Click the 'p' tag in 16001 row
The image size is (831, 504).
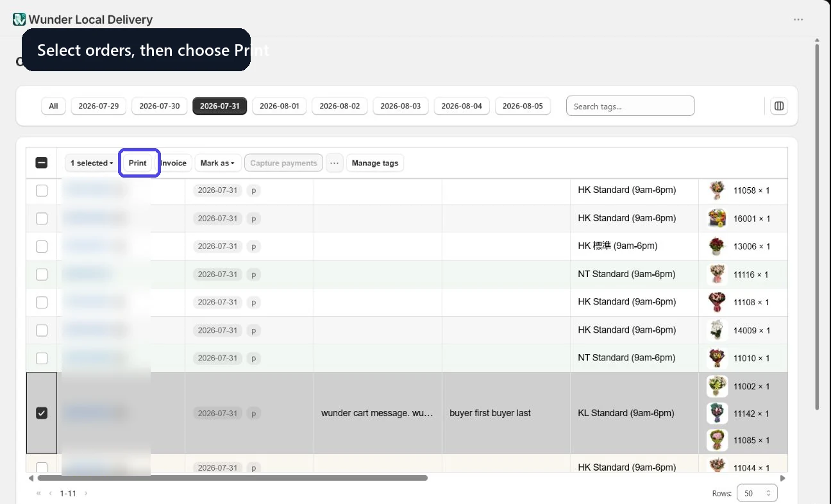point(253,219)
